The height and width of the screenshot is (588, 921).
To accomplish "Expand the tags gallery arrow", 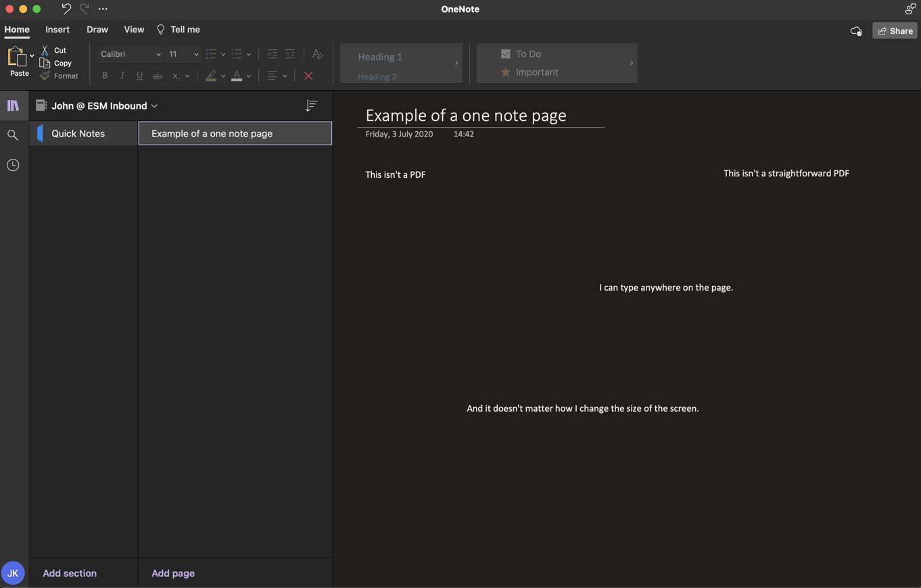I will [632, 63].
